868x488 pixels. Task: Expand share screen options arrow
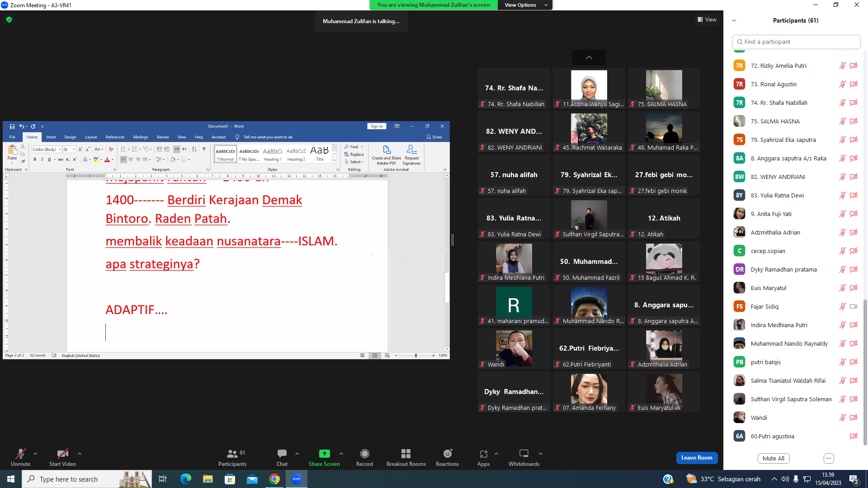(x=341, y=454)
